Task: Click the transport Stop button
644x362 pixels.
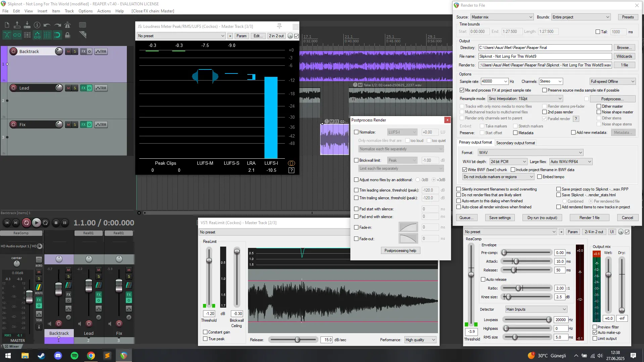Action: click(x=56, y=222)
